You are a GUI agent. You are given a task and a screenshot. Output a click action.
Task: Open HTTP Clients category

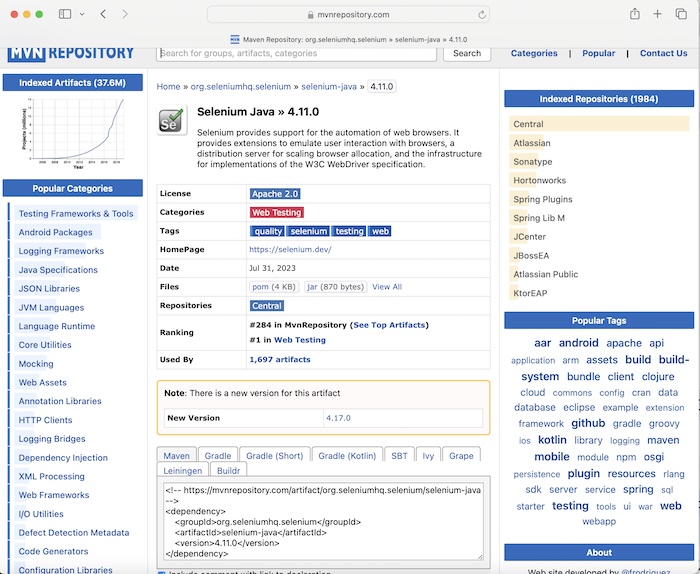tap(45, 420)
